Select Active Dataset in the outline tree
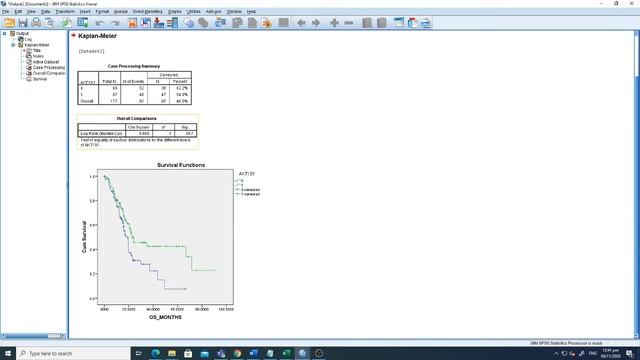640x360 pixels. (46, 62)
